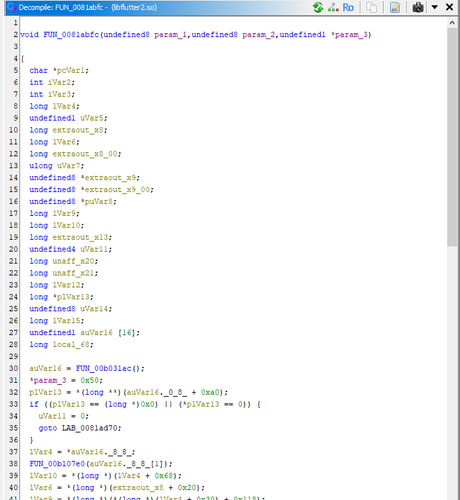Click lVar12 declaration variable

click(x=66, y=285)
